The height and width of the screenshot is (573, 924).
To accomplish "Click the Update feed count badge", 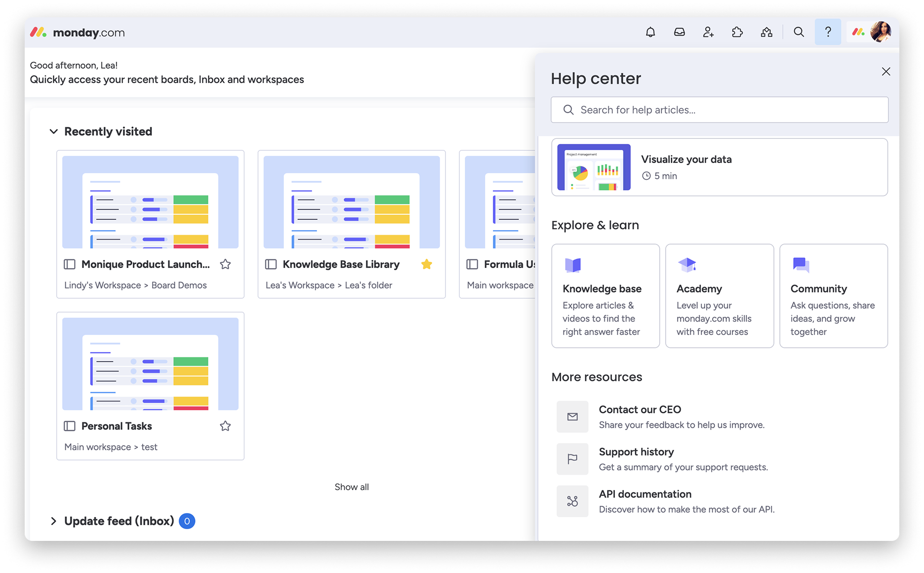I will tap(187, 521).
